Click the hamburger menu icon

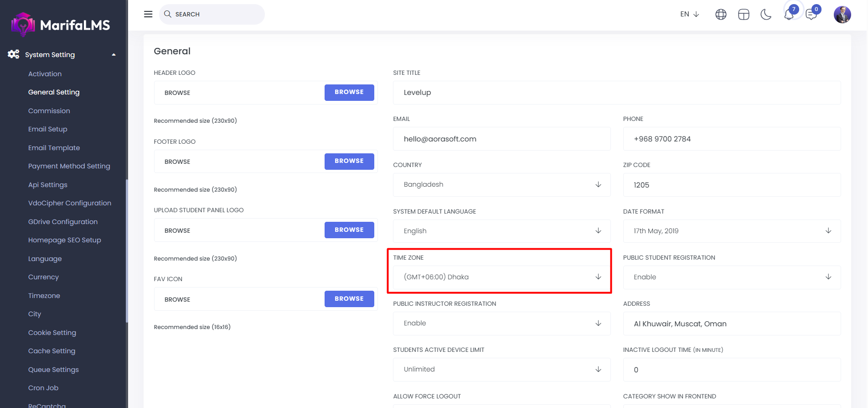pos(148,14)
